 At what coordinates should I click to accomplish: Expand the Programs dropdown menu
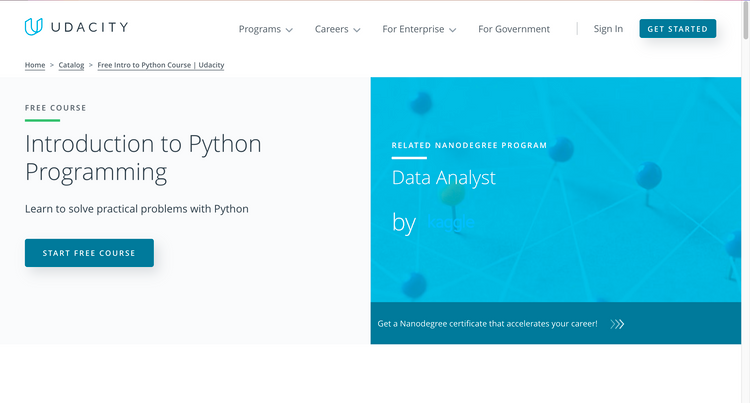(265, 29)
